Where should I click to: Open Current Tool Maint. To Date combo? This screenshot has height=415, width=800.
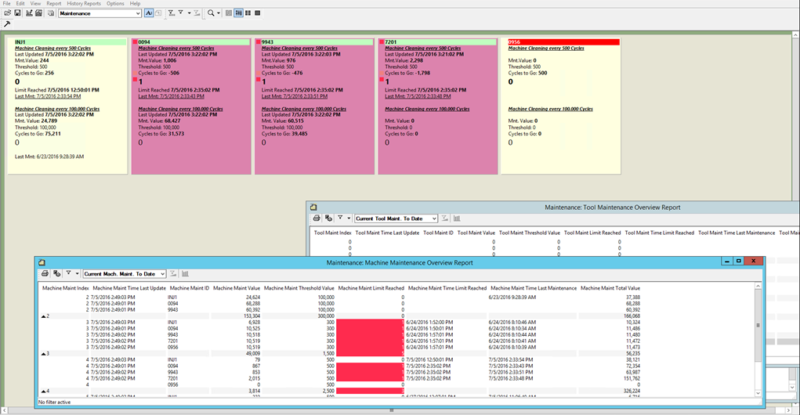point(396,218)
